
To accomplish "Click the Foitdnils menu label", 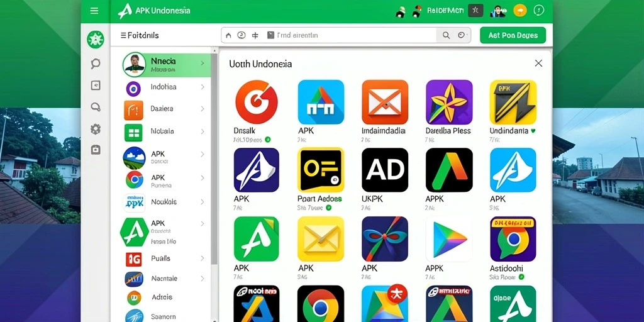I will [140, 35].
